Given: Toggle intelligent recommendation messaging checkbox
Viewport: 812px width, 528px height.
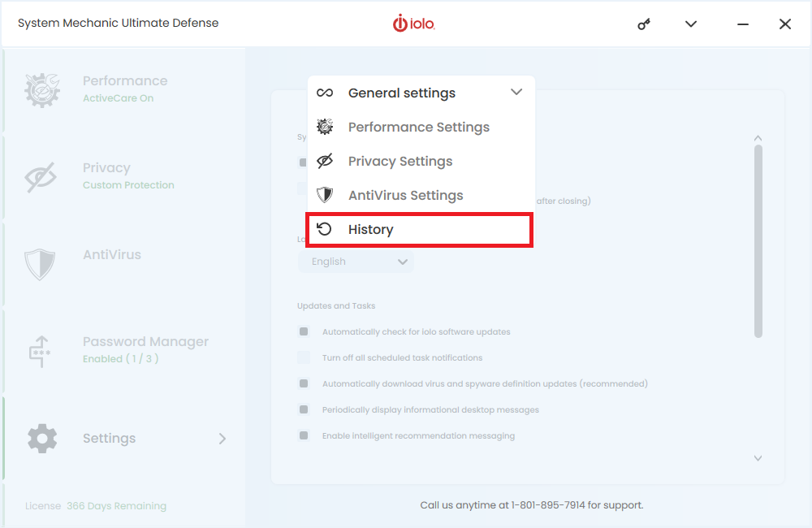Looking at the screenshot, I should tap(304, 435).
